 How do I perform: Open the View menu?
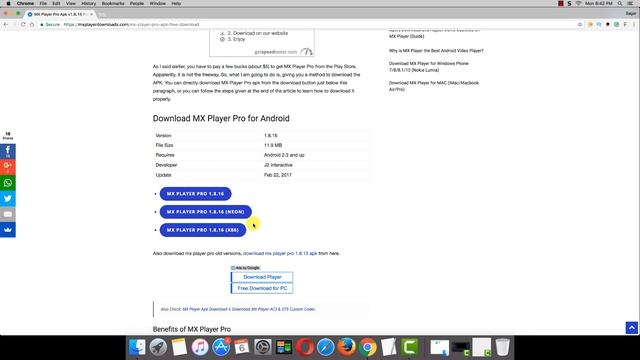[71, 3]
